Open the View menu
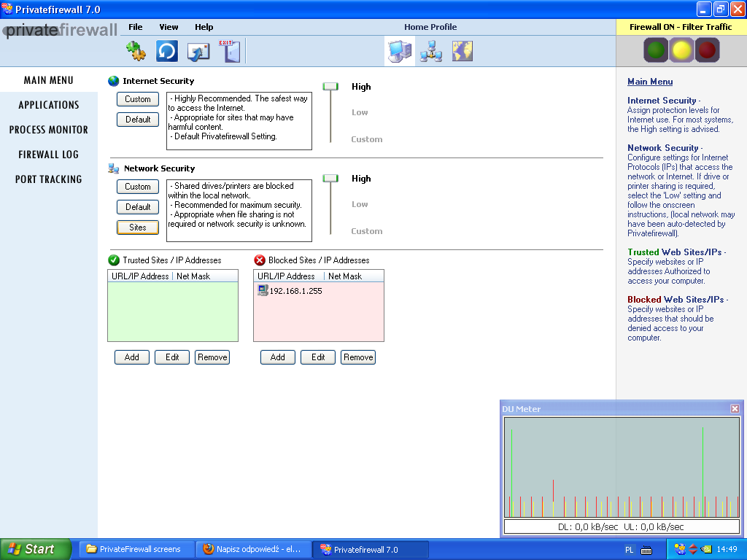The image size is (747, 560). coord(169,27)
